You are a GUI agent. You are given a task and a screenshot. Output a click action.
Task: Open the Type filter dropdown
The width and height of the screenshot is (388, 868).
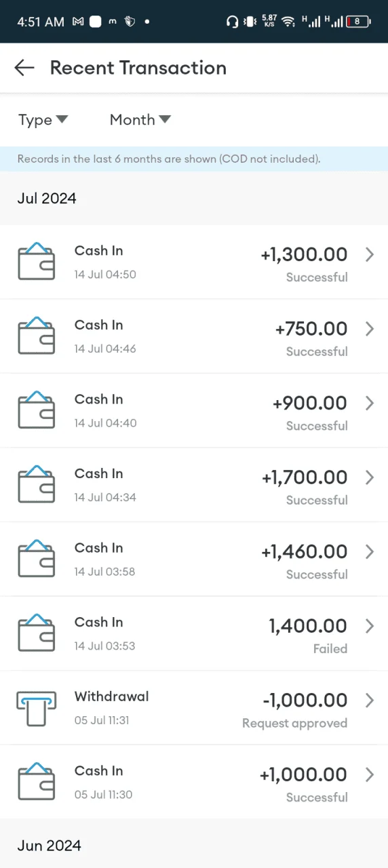(43, 120)
